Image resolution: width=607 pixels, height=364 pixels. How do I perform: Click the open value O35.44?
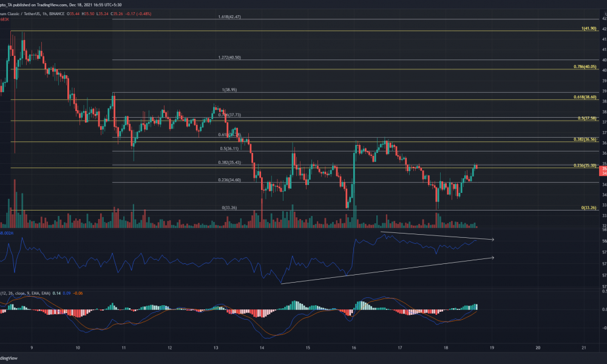tap(73, 14)
